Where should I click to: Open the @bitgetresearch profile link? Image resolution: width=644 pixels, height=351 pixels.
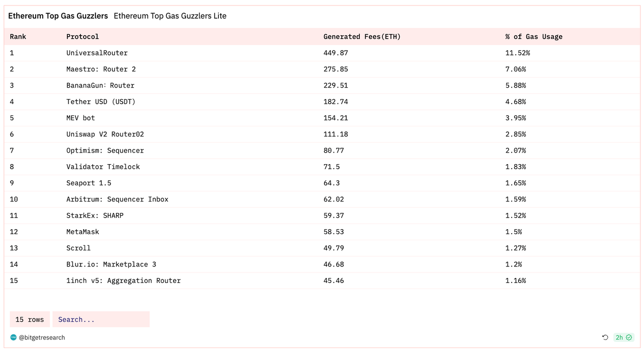pyautogui.click(x=42, y=337)
